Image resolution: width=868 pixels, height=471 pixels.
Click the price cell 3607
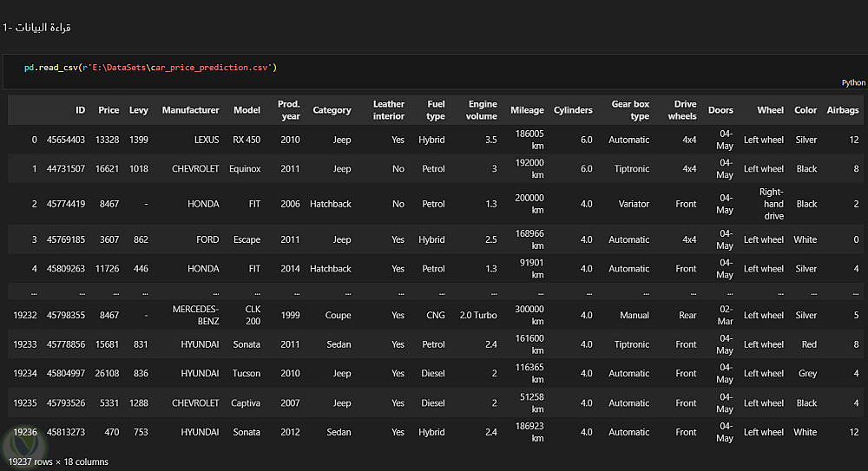click(109, 239)
